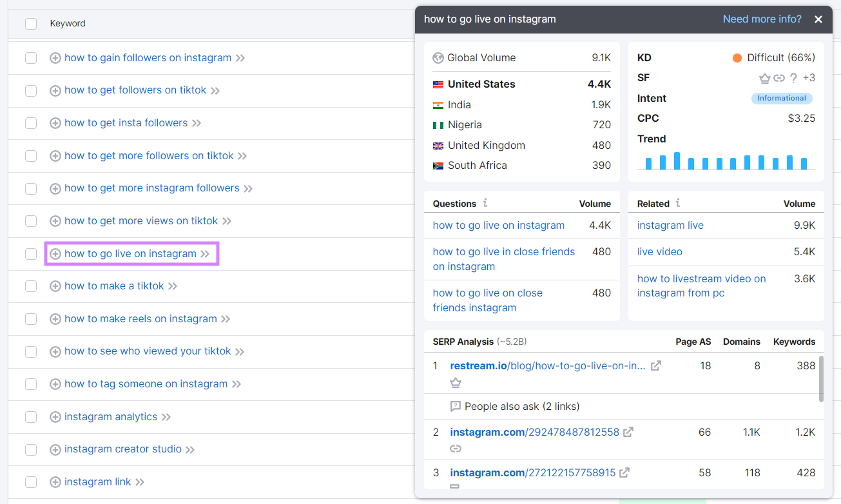Expand the chevrons next to 'instagram link'
841x504 pixels.
pos(139,481)
